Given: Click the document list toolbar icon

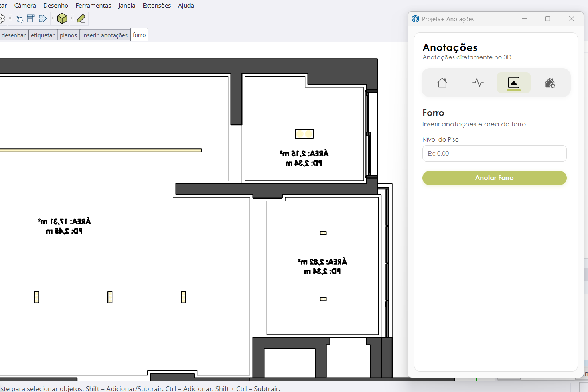Looking at the screenshot, I should tap(31, 18).
